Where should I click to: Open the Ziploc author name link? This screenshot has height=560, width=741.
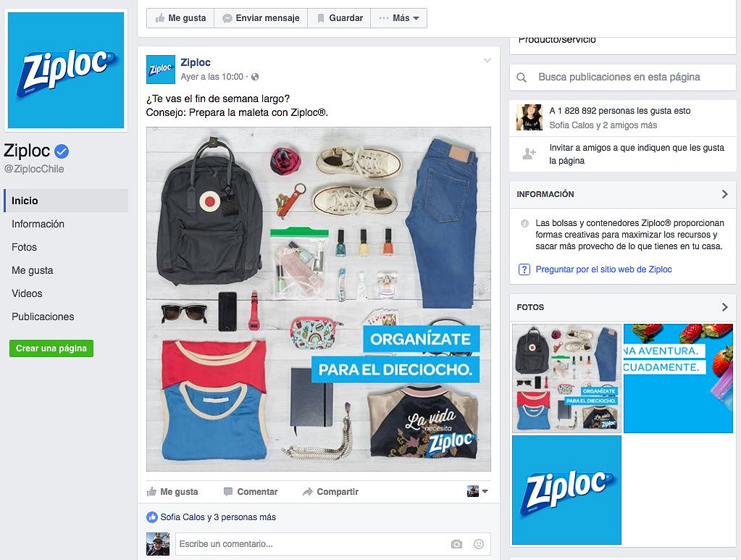(x=196, y=62)
